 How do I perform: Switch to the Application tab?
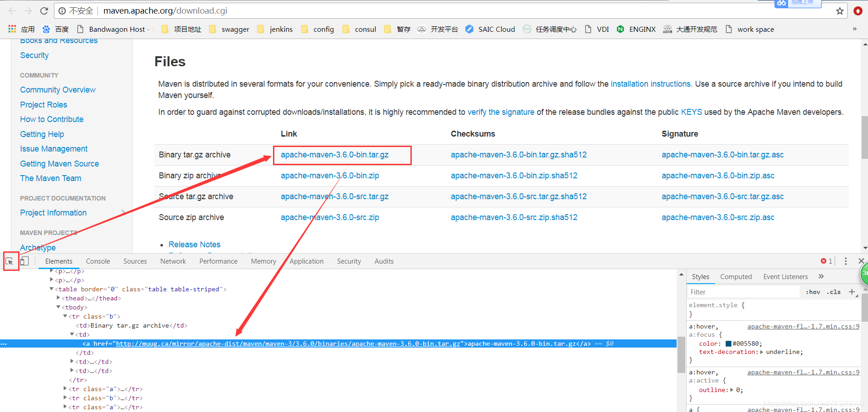click(307, 261)
